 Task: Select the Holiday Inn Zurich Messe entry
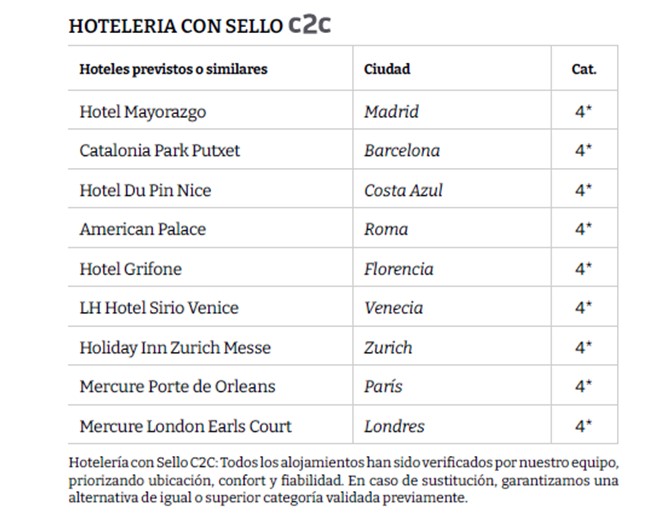tap(175, 348)
